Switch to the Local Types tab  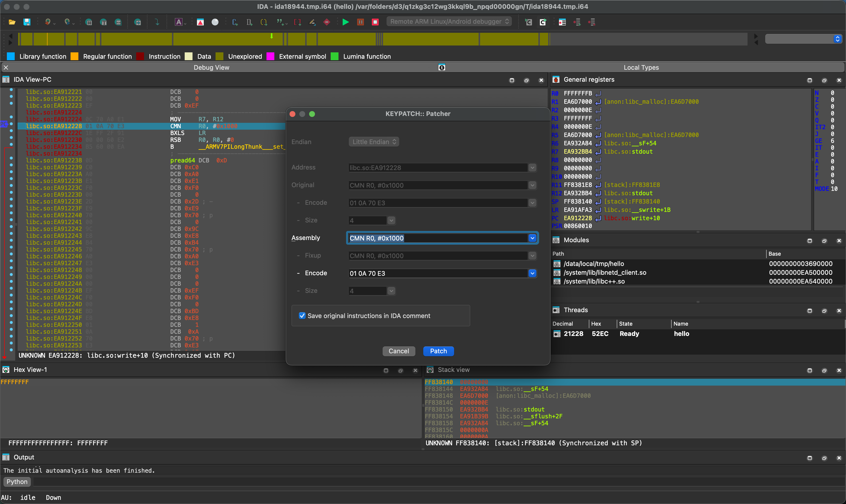click(641, 67)
